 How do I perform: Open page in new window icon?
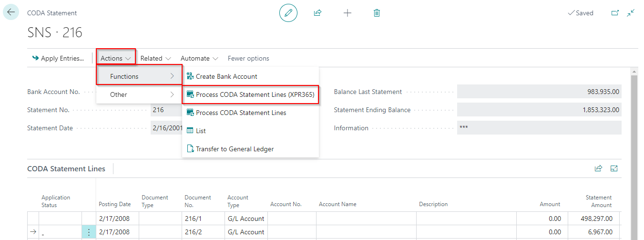(615, 13)
